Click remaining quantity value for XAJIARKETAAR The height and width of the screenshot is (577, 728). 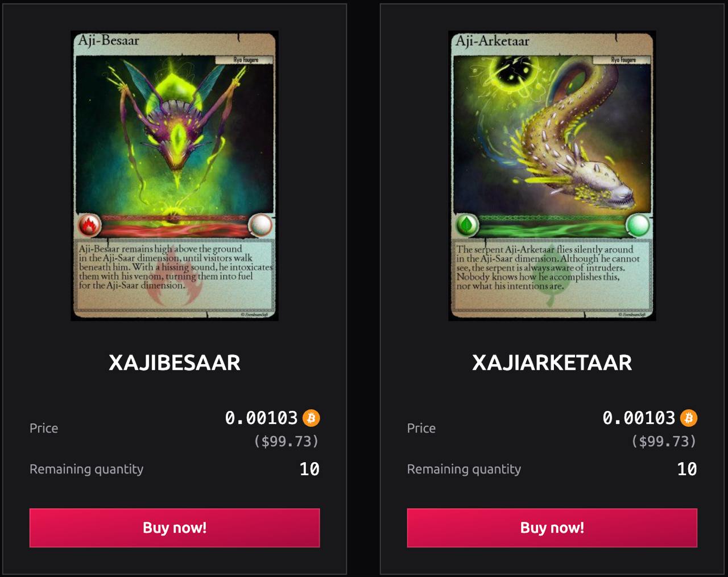pyautogui.click(x=687, y=469)
